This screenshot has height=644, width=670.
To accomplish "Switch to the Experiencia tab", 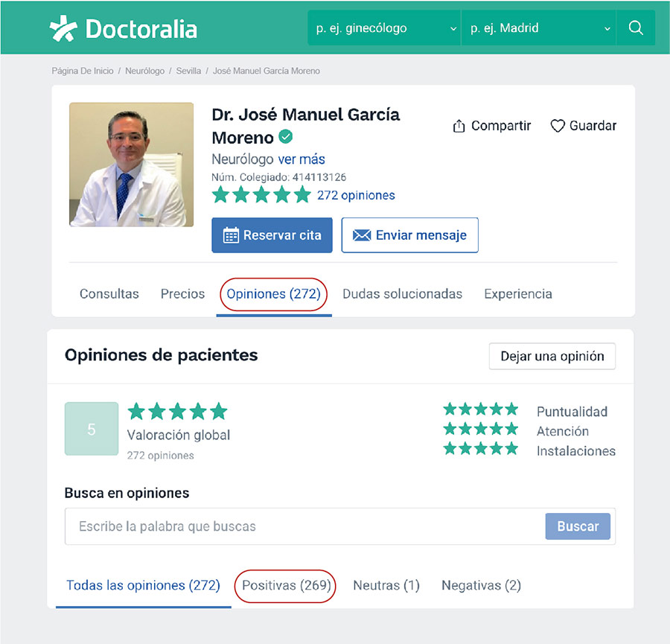I will point(518,293).
